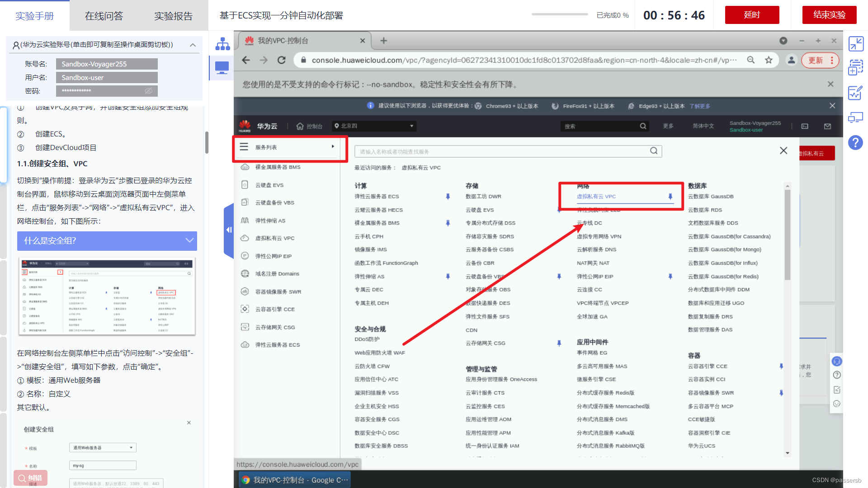Dismiss the no-sandbox warning bar

coord(830,84)
